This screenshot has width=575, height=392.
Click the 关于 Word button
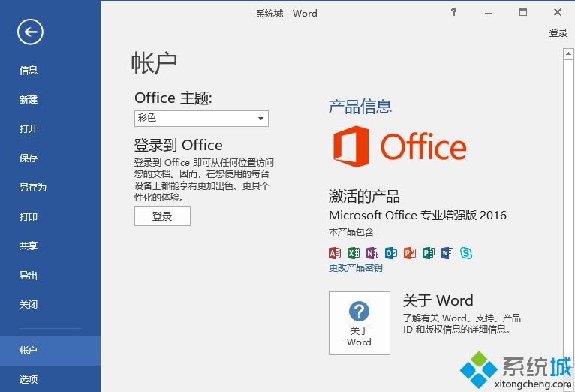360,323
